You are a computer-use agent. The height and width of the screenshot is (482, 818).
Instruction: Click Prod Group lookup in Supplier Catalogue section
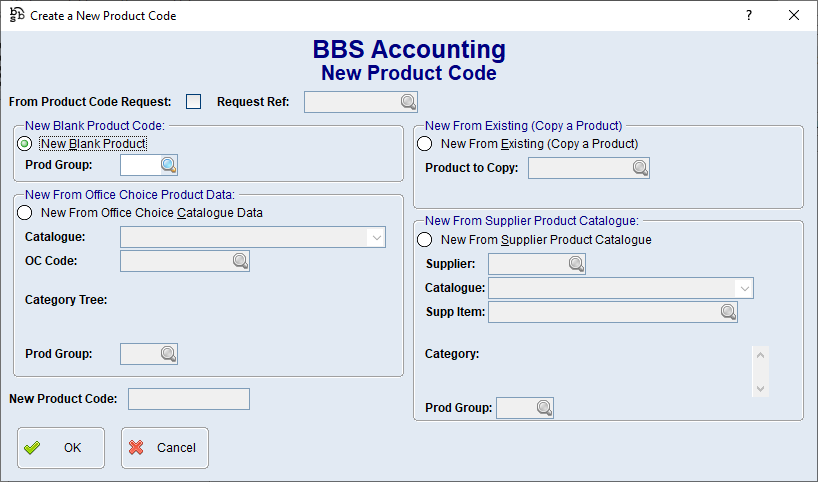[x=544, y=408]
